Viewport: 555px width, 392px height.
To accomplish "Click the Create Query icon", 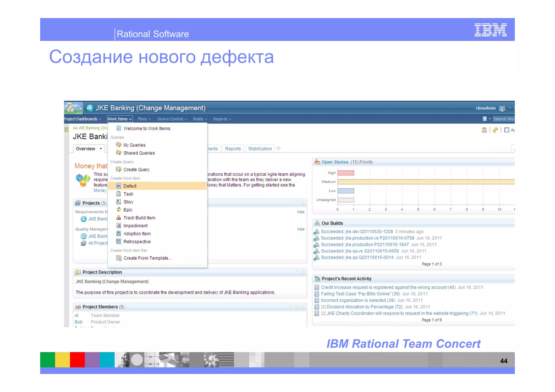I will (119, 169).
